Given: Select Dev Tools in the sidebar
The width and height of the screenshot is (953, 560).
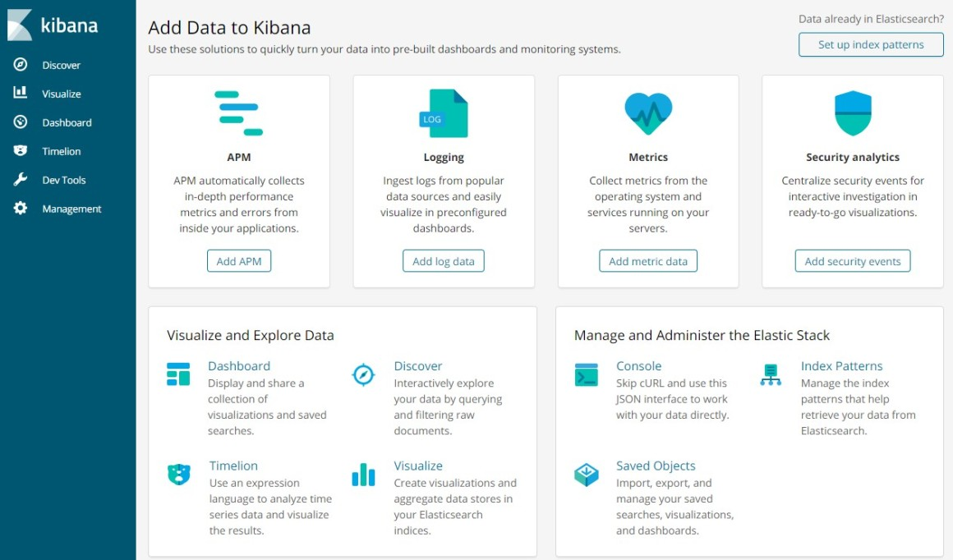Looking at the screenshot, I should [63, 180].
